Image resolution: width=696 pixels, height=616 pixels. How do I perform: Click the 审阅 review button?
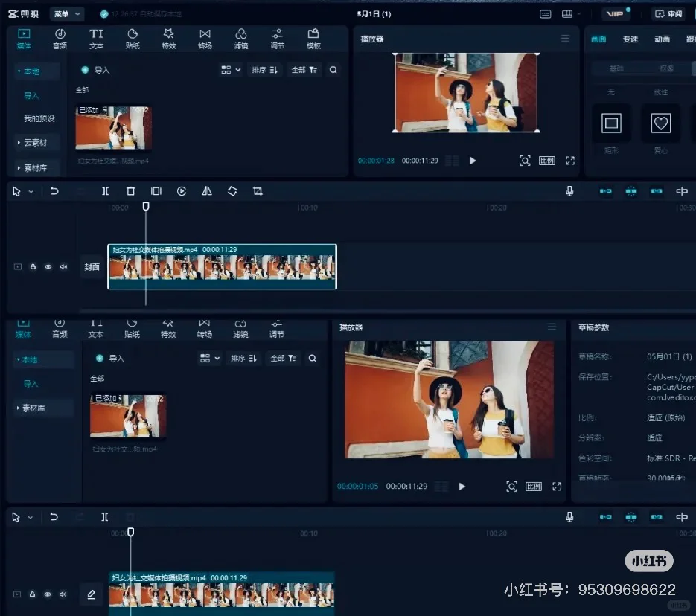pos(668,13)
